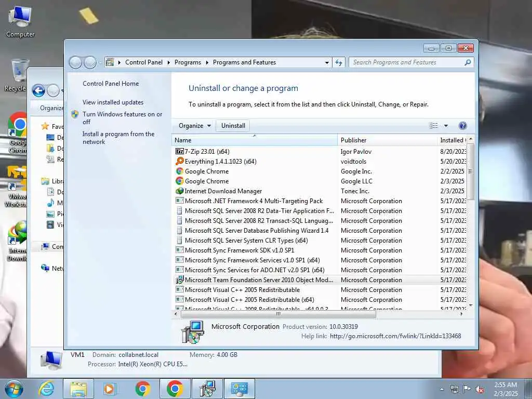Click the change view icon button
The height and width of the screenshot is (399, 532).
[x=434, y=126]
